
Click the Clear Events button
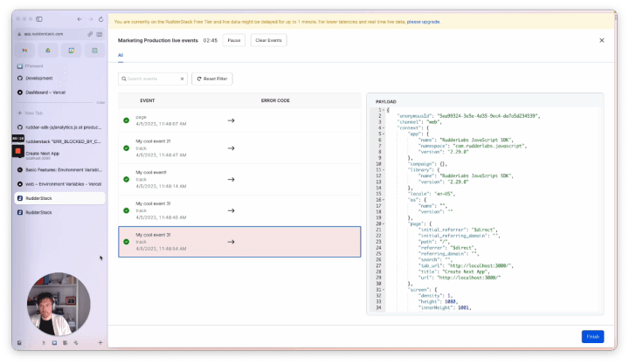pos(268,40)
